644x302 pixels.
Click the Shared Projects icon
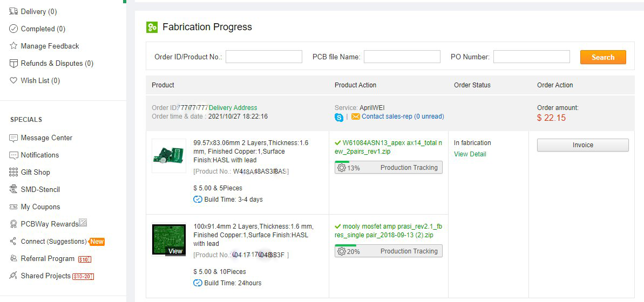[x=13, y=276]
